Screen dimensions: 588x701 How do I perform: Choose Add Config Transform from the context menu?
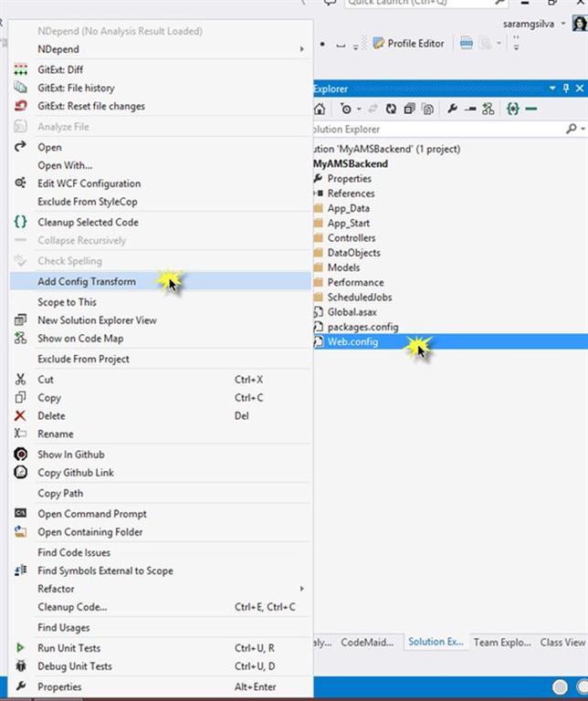click(160, 281)
